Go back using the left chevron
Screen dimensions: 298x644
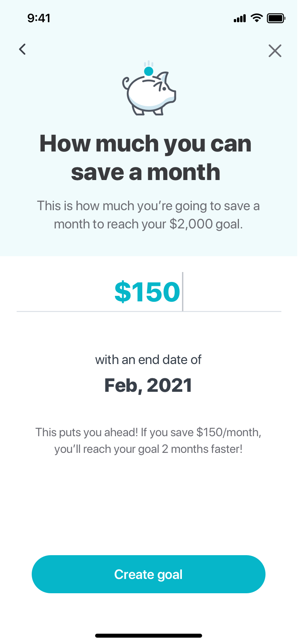[x=23, y=49]
